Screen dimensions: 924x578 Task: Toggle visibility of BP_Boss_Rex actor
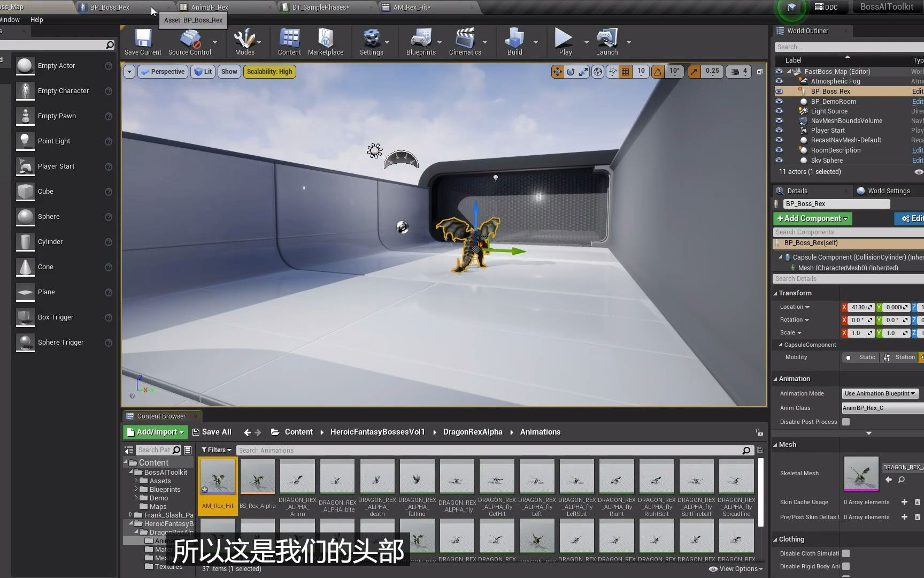click(779, 92)
